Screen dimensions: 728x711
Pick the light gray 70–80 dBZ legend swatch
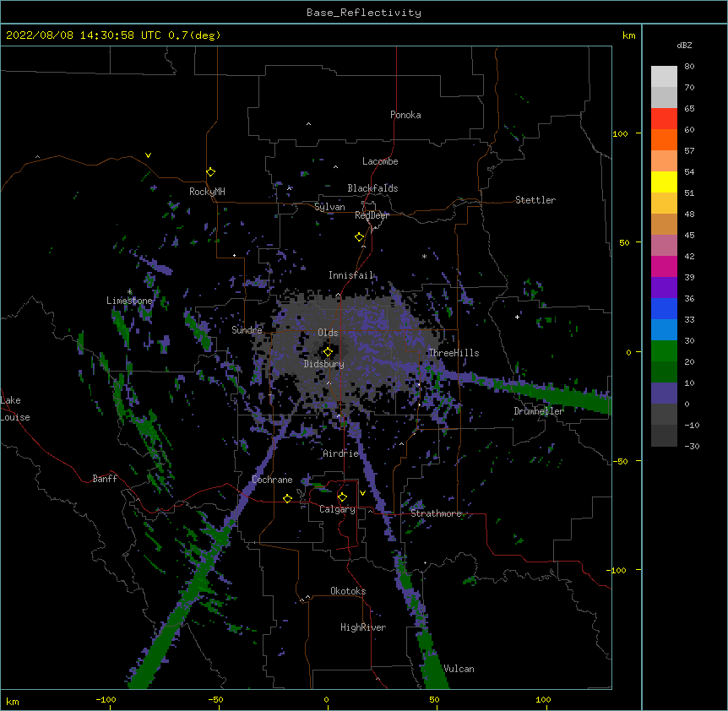coord(664,77)
